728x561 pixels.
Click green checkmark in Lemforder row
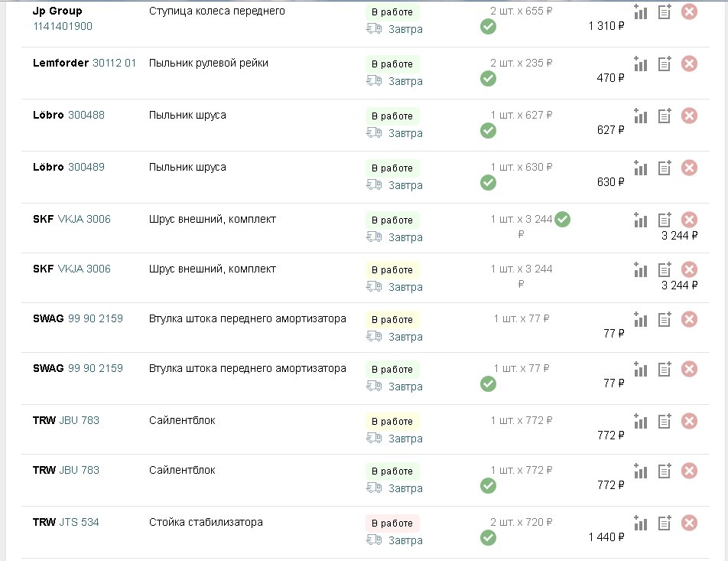488,79
